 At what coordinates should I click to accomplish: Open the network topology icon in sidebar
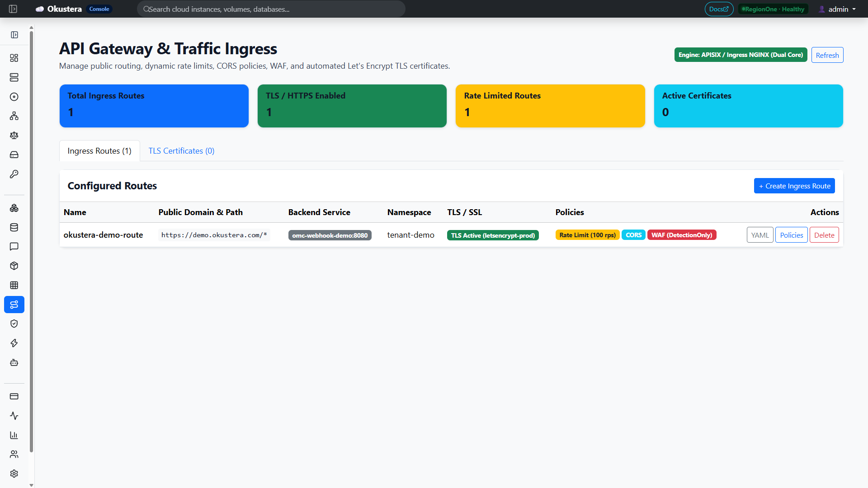tap(14, 116)
